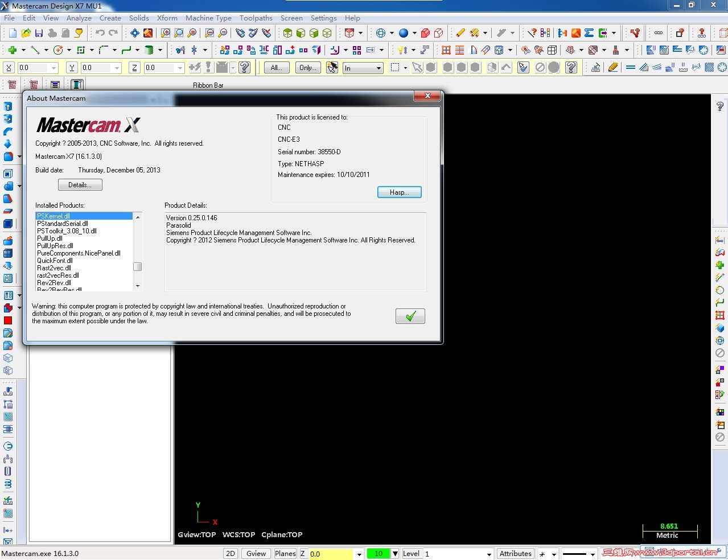Toggle the Z coordinate lock button
This screenshot has height=560, width=728.
click(x=134, y=68)
